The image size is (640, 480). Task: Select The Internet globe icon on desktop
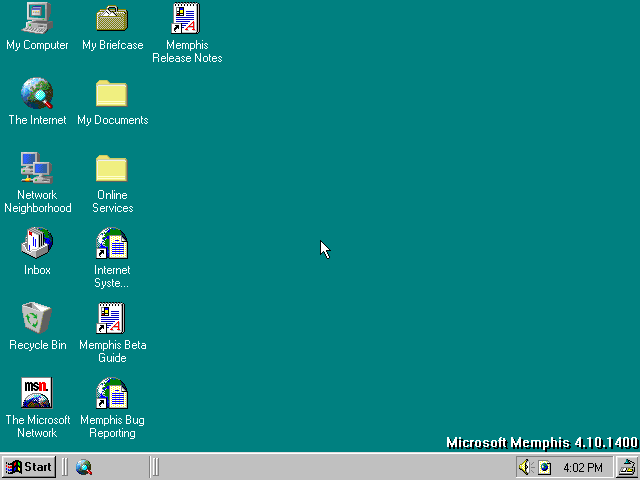tap(37, 93)
